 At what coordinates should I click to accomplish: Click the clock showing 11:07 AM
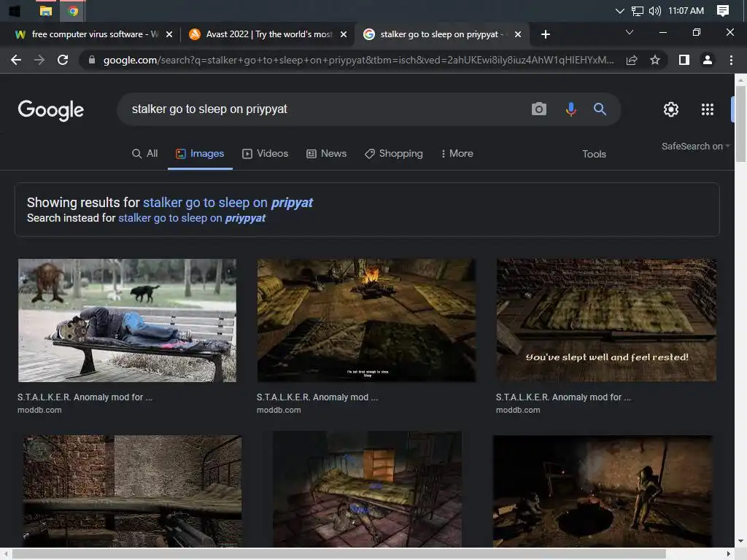686,10
